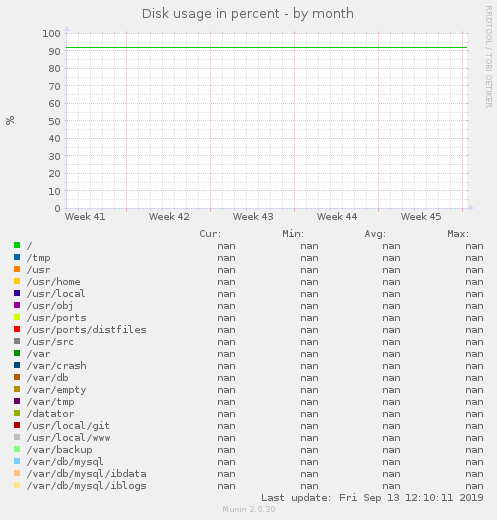Click the Munin 2.0.30 version label
Screen dimensions: 497x520
(x=249, y=509)
